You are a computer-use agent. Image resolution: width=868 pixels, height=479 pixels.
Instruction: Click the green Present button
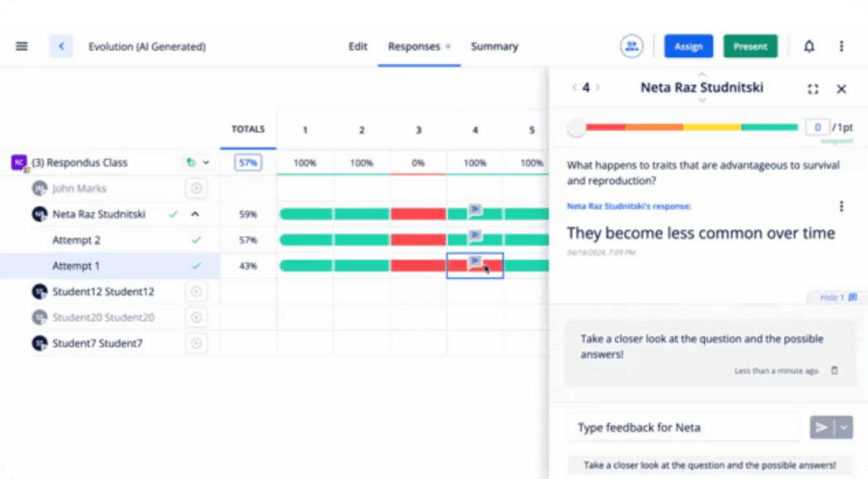coord(750,47)
